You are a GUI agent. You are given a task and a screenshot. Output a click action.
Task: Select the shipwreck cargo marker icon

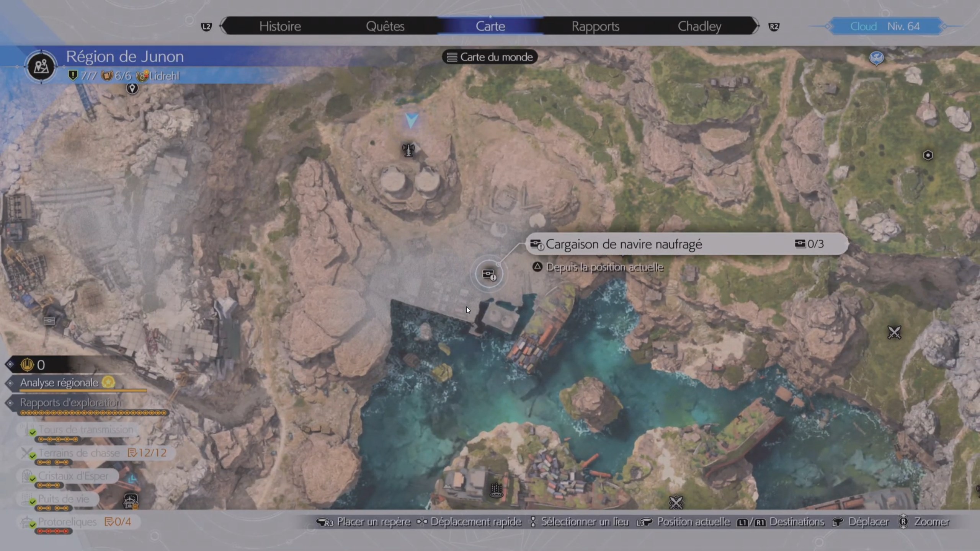click(489, 274)
